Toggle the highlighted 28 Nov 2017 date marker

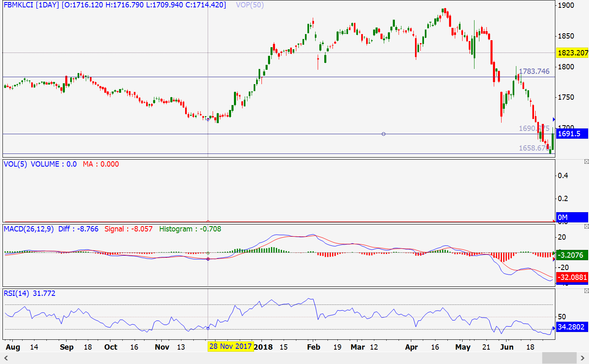(x=231, y=347)
